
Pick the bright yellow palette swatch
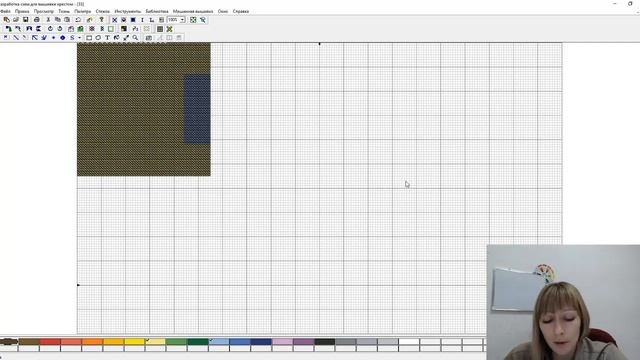click(x=135, y=342)
